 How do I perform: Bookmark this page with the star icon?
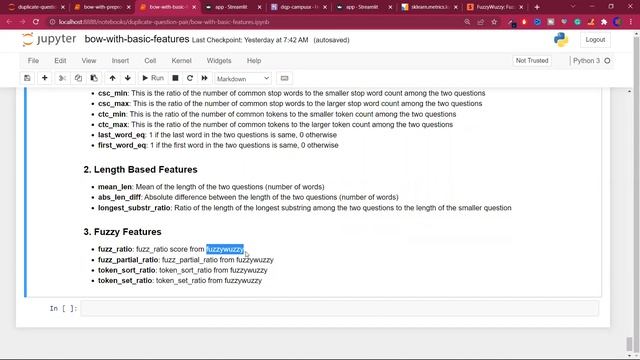pyautogui.click(x=494, y=22)
